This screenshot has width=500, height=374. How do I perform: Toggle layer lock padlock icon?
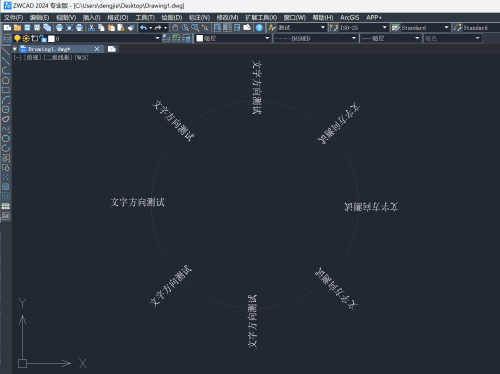click(43, 39)
